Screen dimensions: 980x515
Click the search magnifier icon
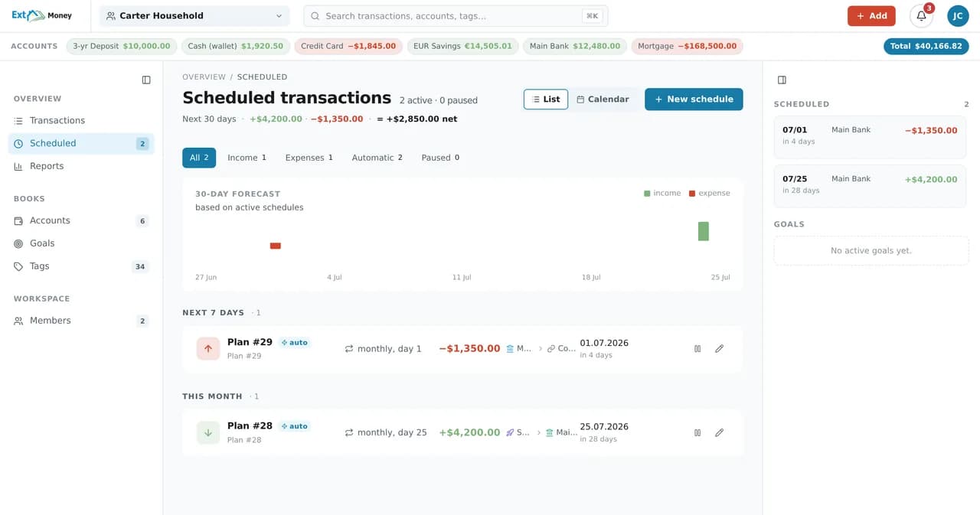coord(315,16)
